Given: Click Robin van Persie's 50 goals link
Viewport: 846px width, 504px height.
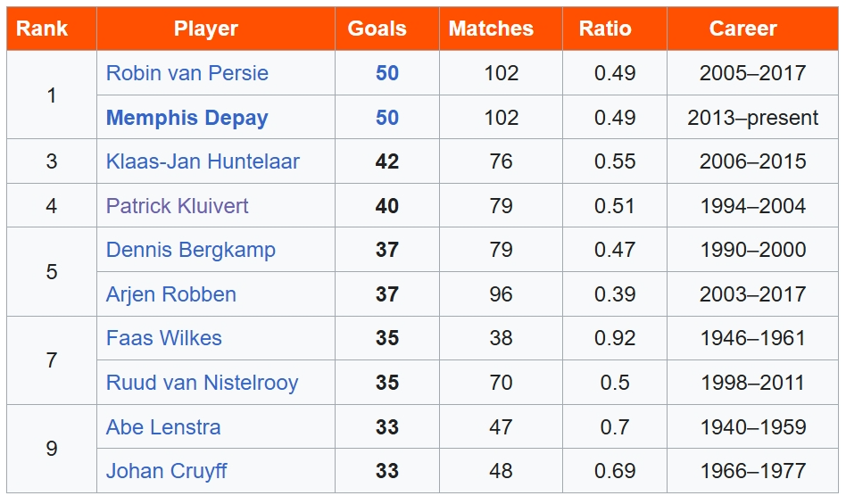Looking at the screenshot, I should 386,73.
